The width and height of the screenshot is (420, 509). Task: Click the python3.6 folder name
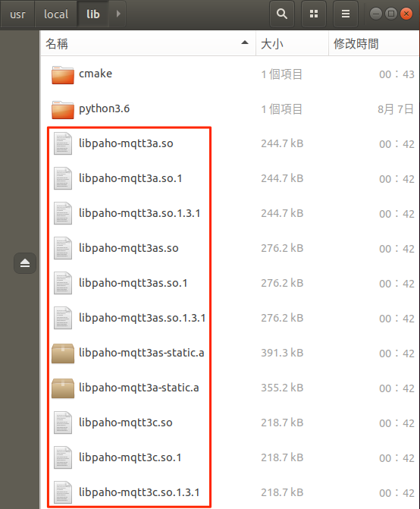105,108
